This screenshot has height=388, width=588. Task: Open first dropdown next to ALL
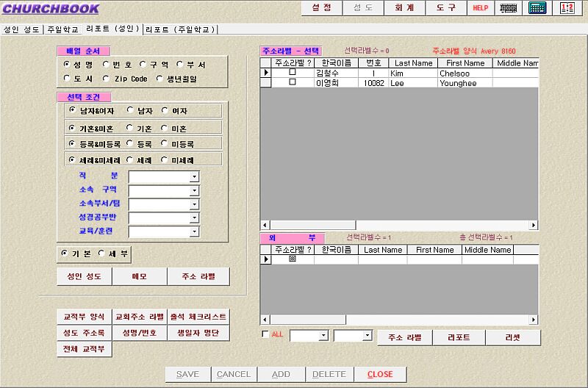[x=323, y=336]
